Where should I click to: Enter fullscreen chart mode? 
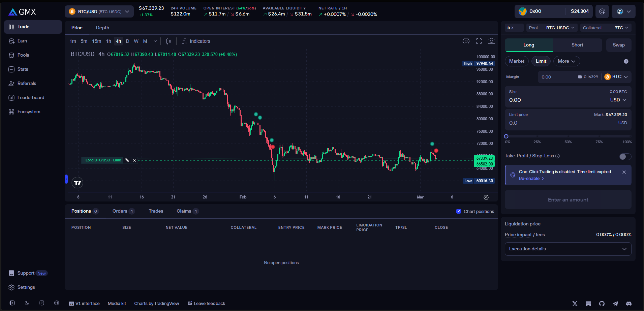[479, 41]
